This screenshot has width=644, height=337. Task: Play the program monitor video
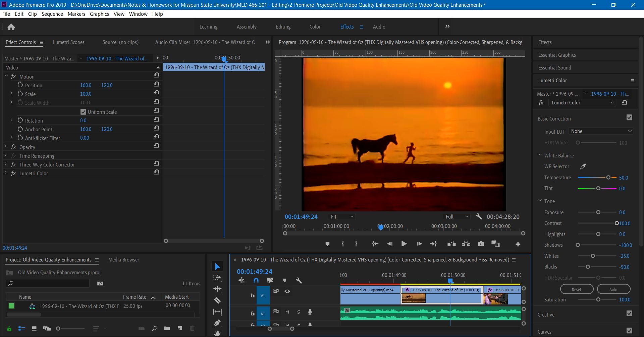[404, 244]
